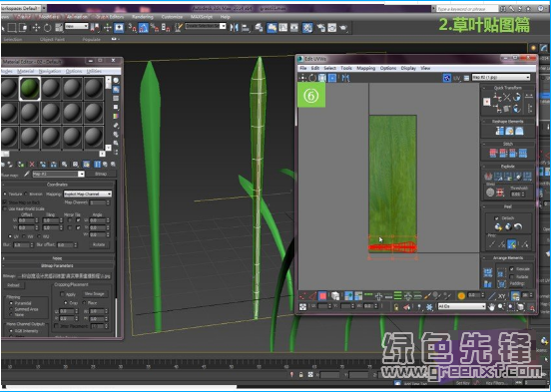Click the material slots vertical scrollbar

click(108, 113)
